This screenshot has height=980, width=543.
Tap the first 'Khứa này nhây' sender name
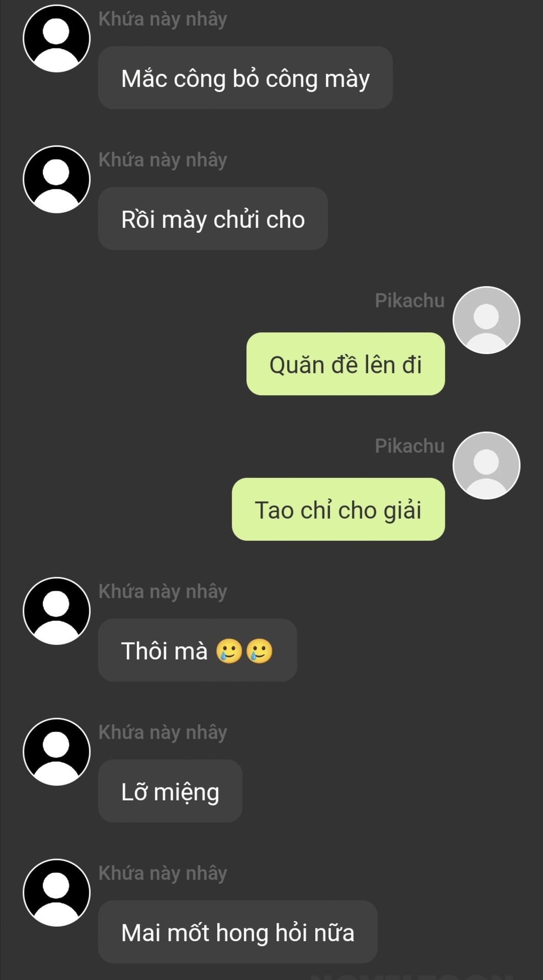(x=163, y=19)
